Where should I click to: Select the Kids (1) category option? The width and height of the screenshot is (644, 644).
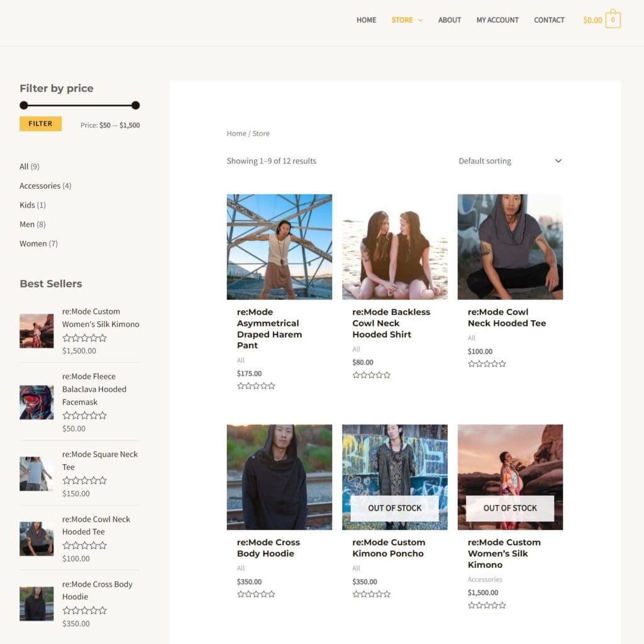(28, 205)
